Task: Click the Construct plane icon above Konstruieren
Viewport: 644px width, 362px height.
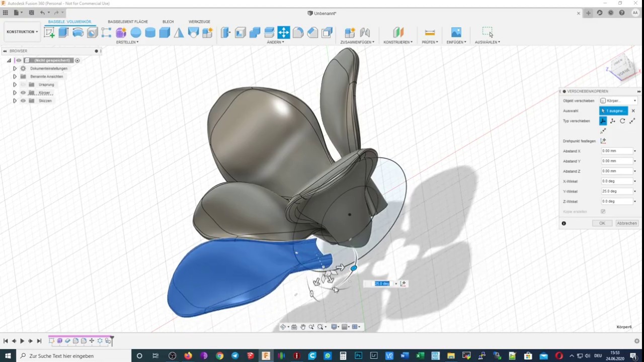Action: click(398, 33)
